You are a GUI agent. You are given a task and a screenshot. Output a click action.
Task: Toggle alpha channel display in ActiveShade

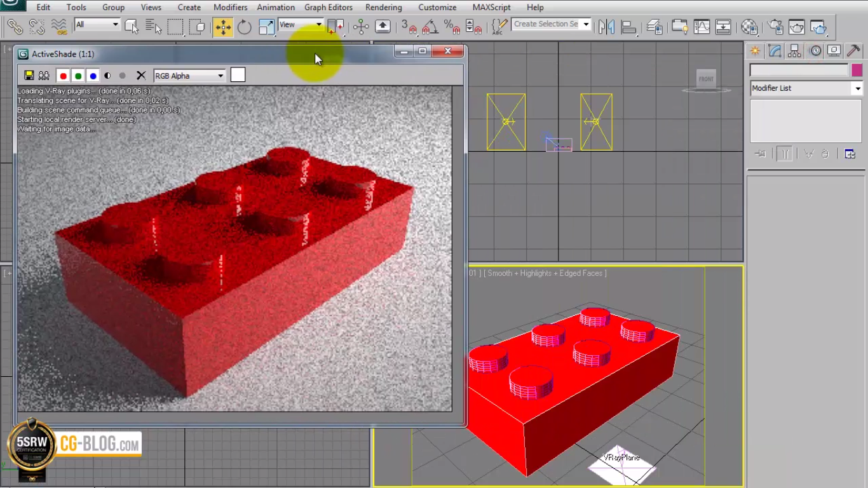(x=107, y=76)
